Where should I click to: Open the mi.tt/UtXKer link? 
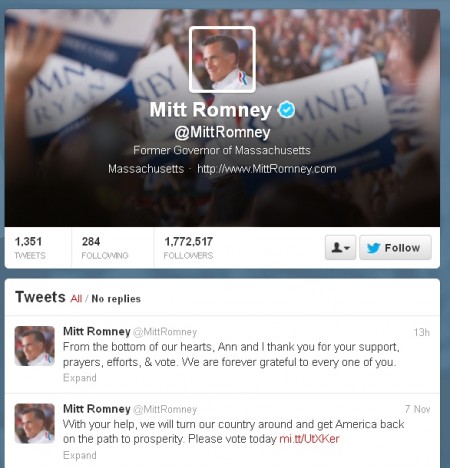(309, 439)
